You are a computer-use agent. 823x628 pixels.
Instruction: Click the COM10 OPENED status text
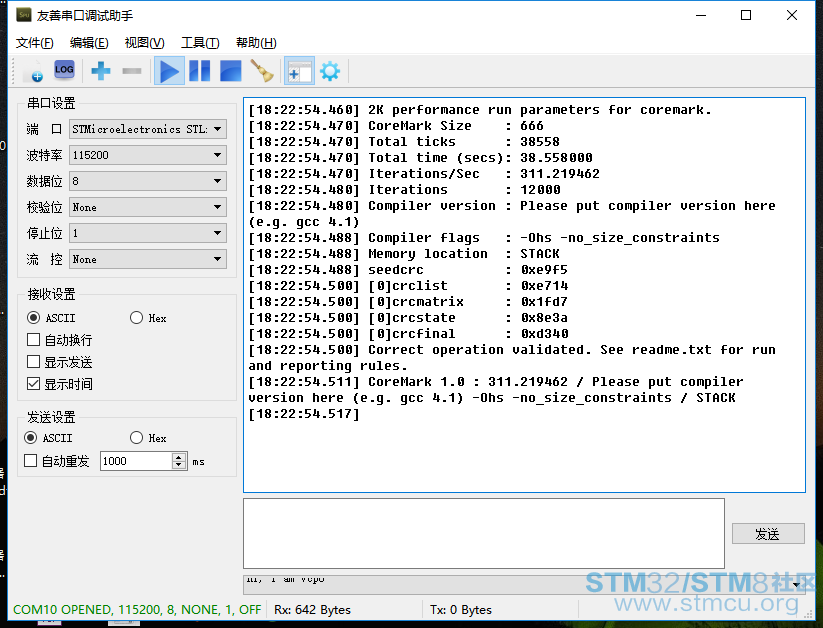click(137, 610)
